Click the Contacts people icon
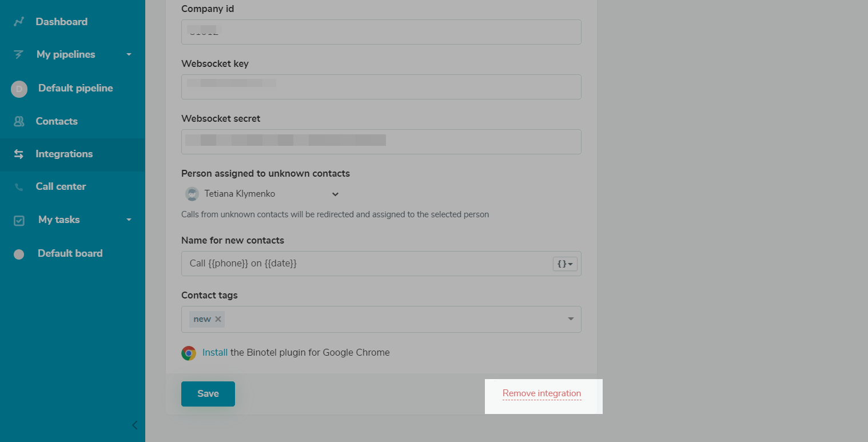The width and height of the screenshot is (868, 442). [x=19, y=121]
